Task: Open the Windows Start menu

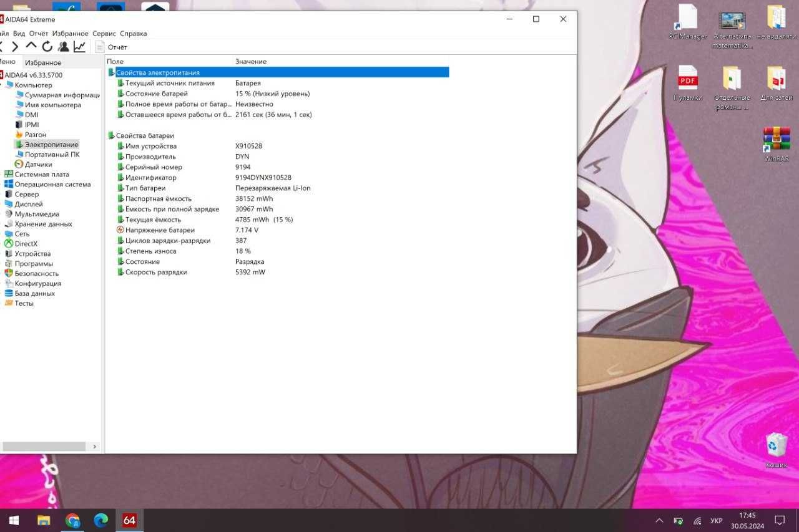Action: [13, 520]
